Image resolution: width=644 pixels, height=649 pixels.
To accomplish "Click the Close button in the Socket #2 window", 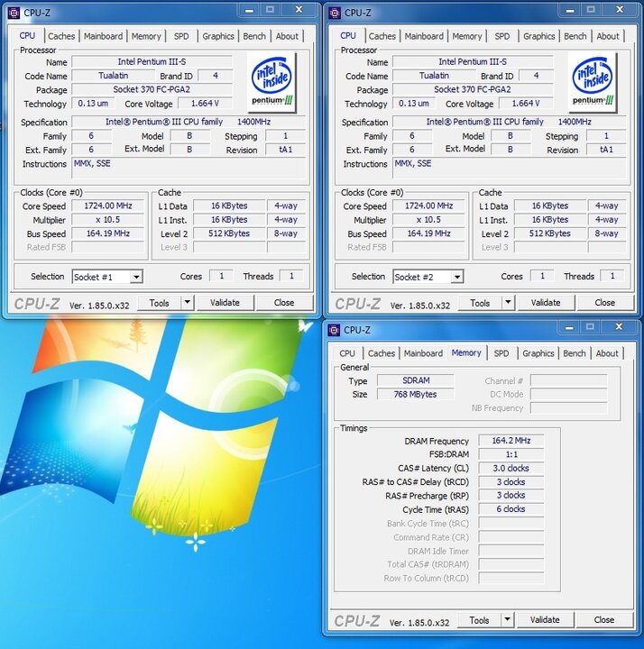I will click(605, 303).
